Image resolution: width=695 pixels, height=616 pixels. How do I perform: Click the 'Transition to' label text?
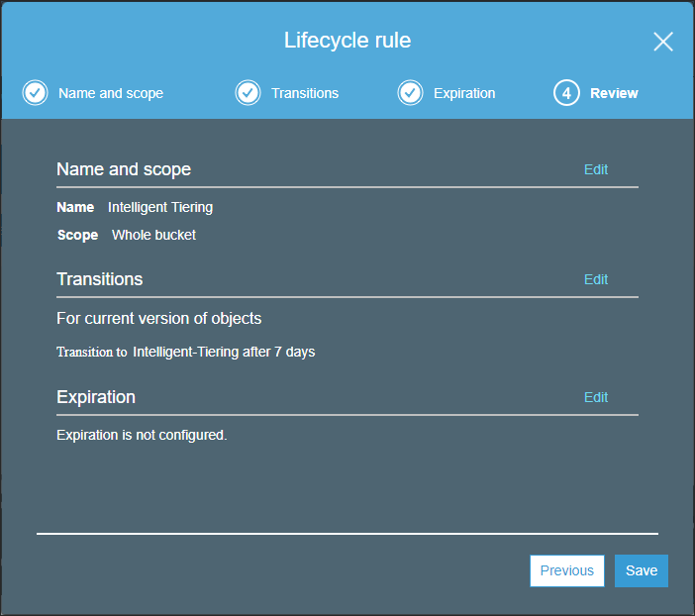[92, 353]
